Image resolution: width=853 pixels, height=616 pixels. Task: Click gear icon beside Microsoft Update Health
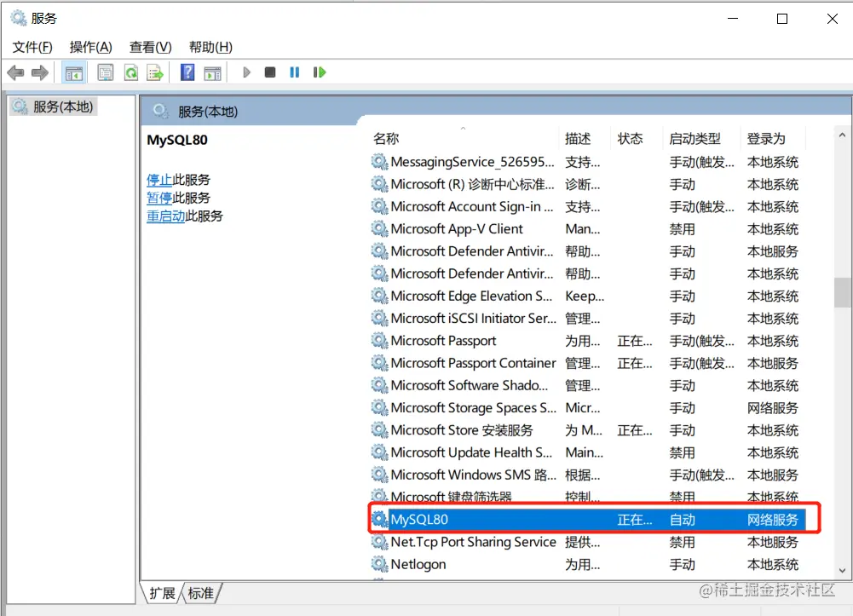click(x=379, y=452)
